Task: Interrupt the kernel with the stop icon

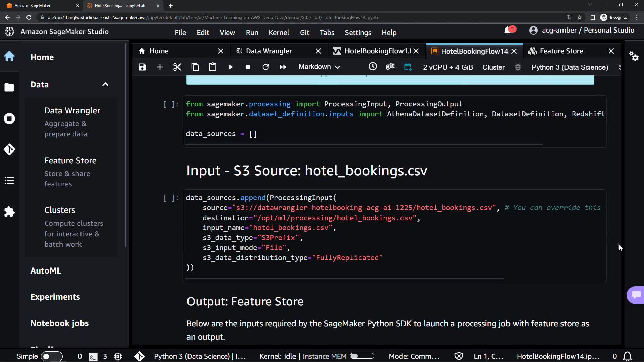Action: coord(248,67)
